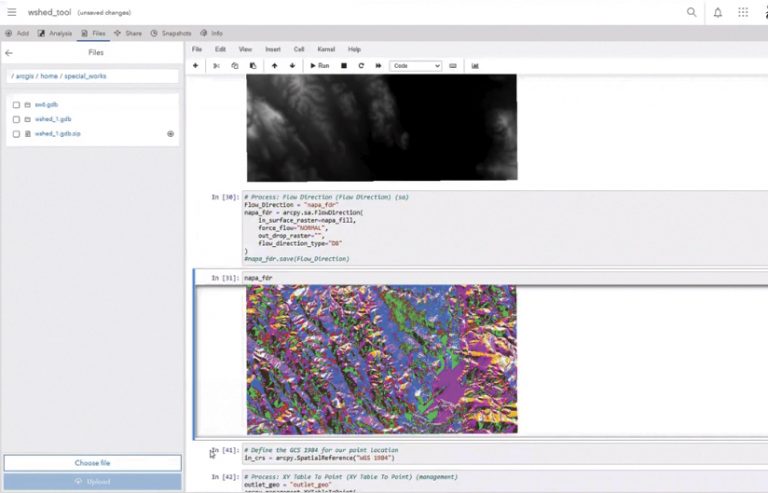768x493 pixels.
Task: Interrupt the kernel with stop icon
Action: click(x=344, y=66)
